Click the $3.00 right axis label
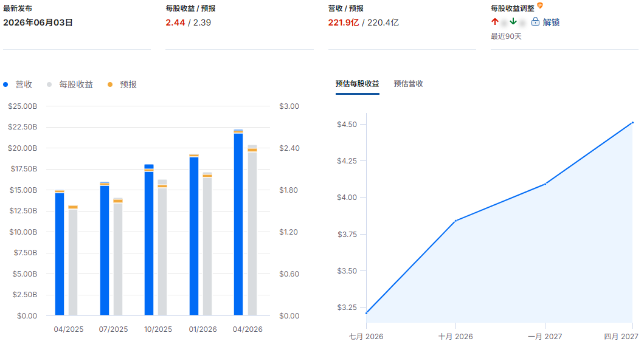644x344 pixels. [x=289, y=106]
